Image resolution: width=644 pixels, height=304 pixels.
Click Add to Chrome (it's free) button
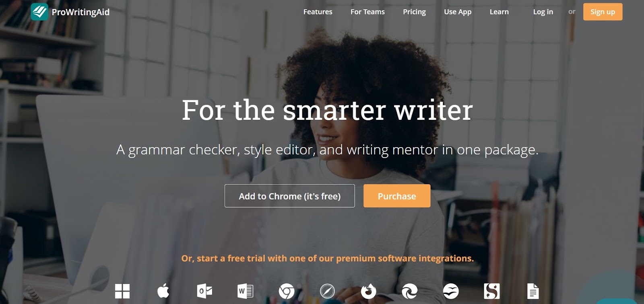tap(290, 196)
